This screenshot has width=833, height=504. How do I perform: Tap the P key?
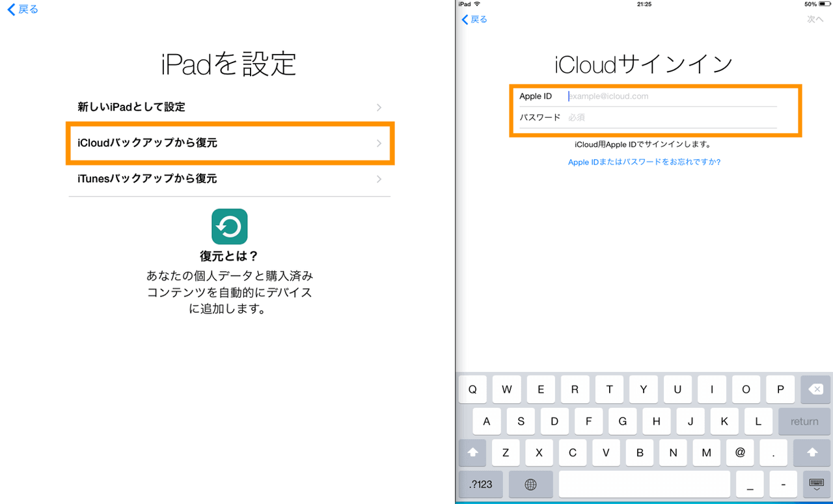tap(780, 390)
